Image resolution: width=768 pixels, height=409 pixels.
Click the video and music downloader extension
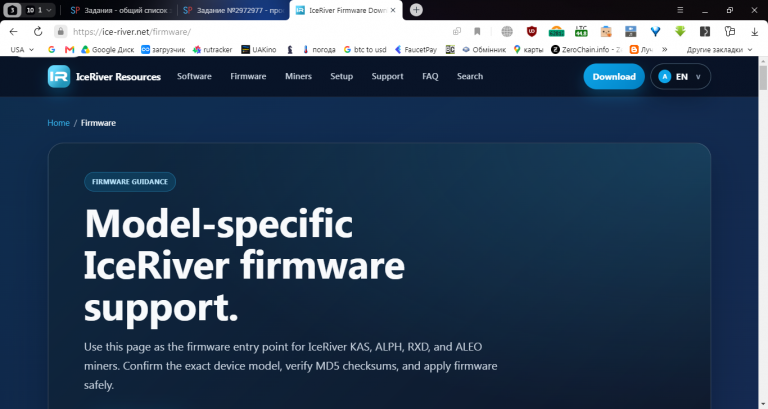(x=631, y=32)
